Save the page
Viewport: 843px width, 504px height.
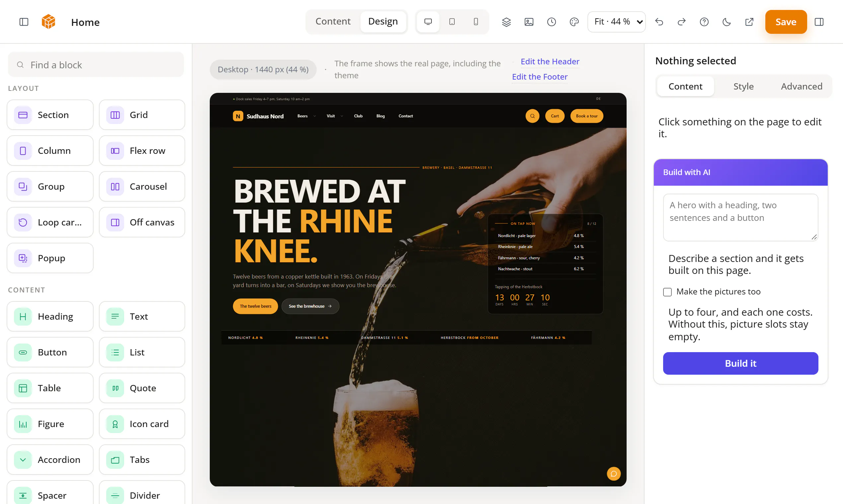786,22
